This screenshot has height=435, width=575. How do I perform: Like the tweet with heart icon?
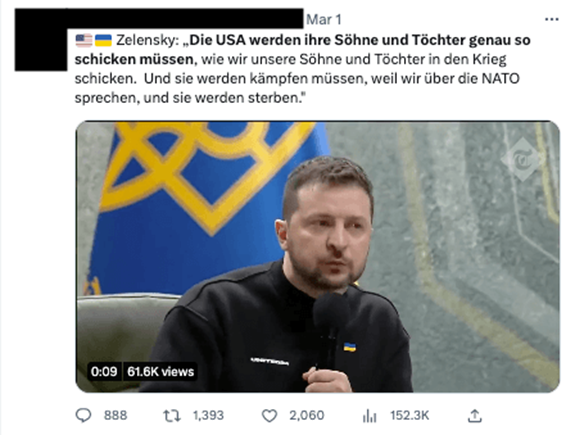point(269,416)
